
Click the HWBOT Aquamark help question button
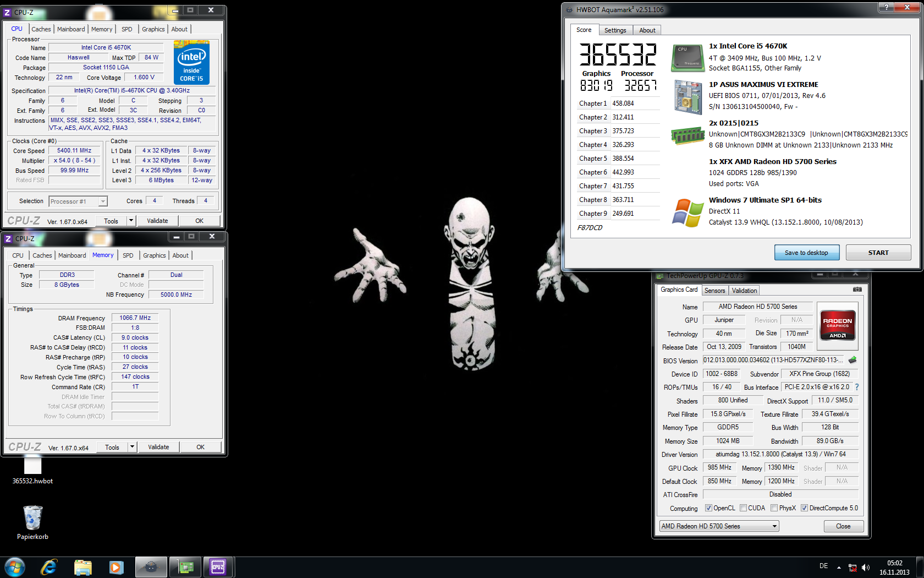point(886,7)
